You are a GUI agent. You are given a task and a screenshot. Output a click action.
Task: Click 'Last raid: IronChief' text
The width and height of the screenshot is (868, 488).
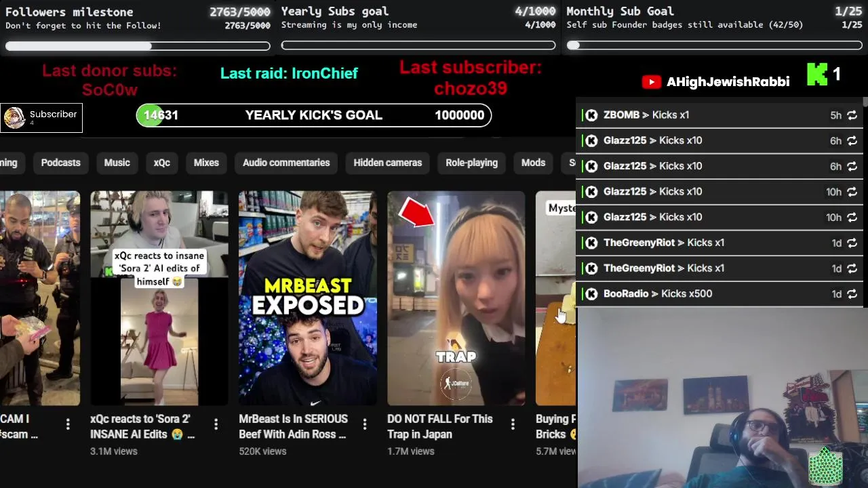coord(289,73)
